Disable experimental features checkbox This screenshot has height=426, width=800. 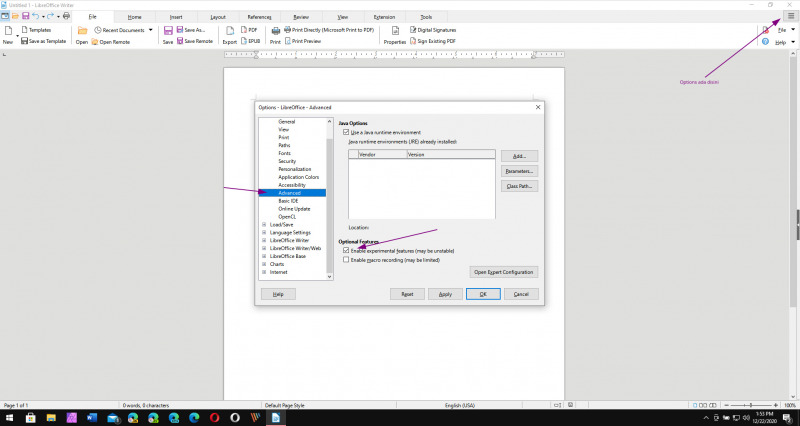point(346,250)
